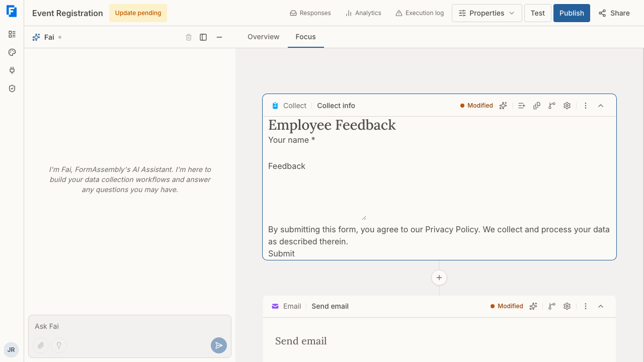
Task: Open the connectors plug sidebar icon
Action: click(12, 70)
